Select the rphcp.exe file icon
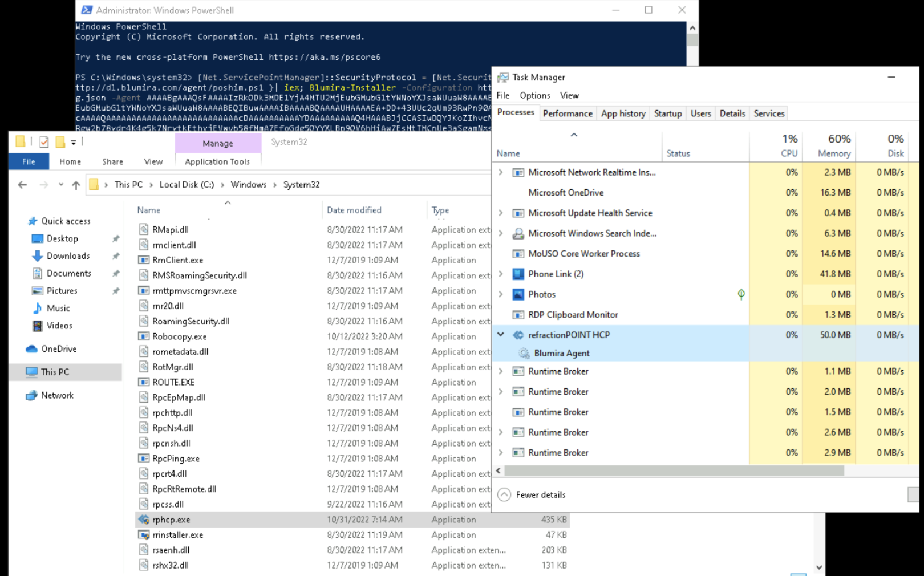Image resolution: width=924 pixels, height=576 pixels. 143,519
